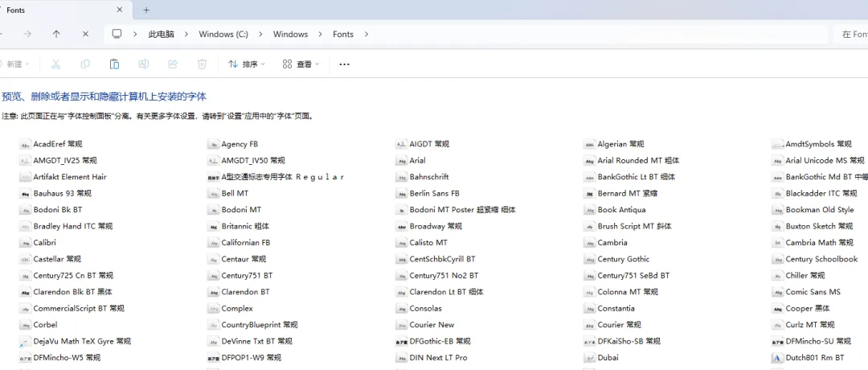The image size is (868, 370).
Task: Navigate to Windows folder breadcrumb
Action: pyautogui.click(x=291, y=35)
